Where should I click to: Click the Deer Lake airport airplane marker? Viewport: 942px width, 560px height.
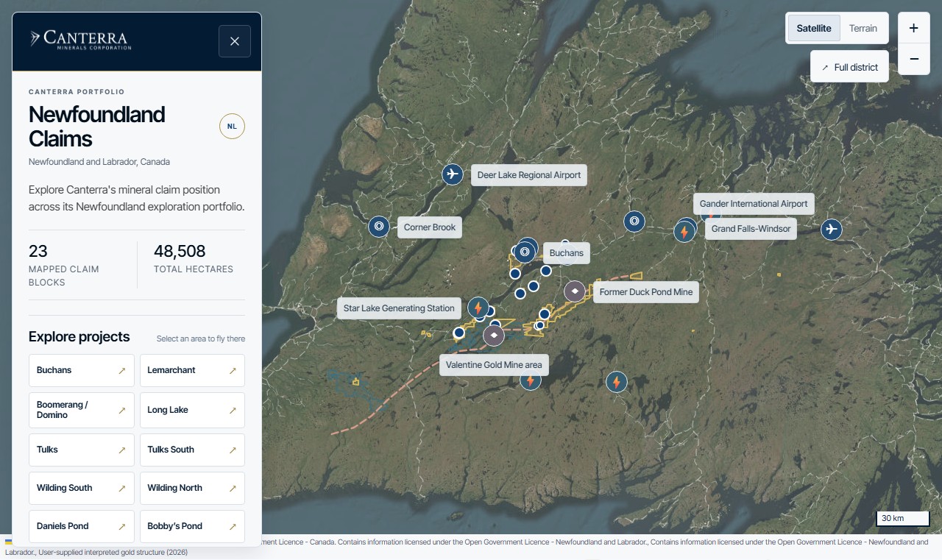coord(452,174)
